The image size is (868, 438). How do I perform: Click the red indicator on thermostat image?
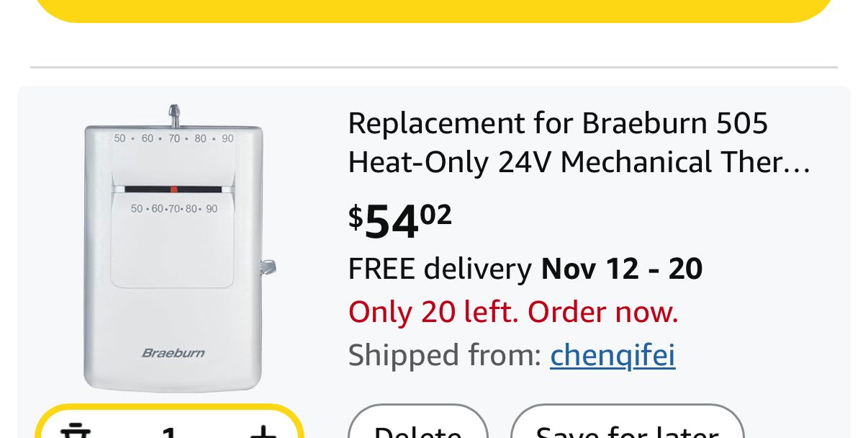(x=173, y=189)
